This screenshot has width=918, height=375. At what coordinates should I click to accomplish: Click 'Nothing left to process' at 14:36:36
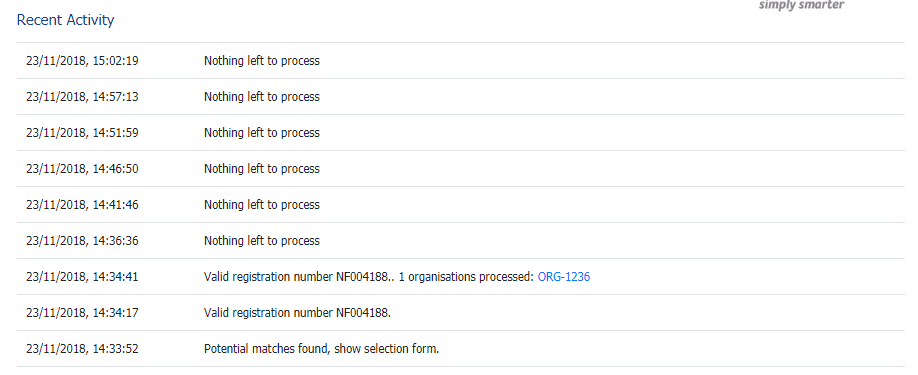(262, 240)
